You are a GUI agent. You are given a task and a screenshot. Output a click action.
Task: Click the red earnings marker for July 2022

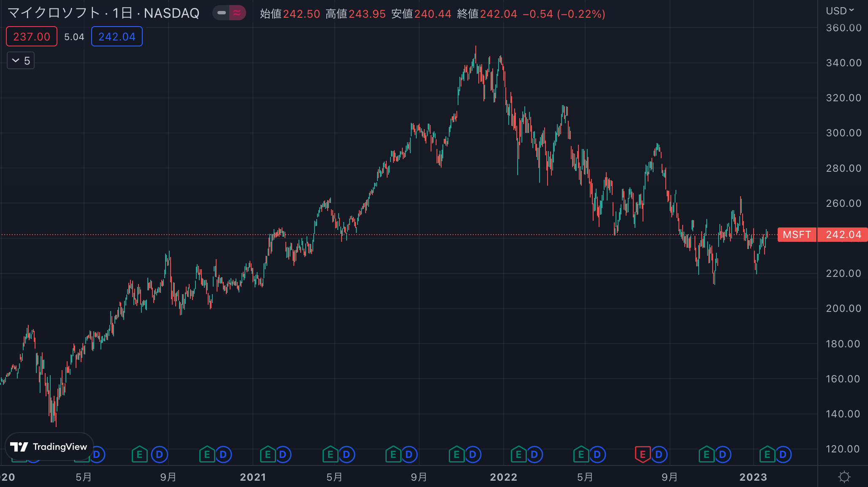[643, 455]
